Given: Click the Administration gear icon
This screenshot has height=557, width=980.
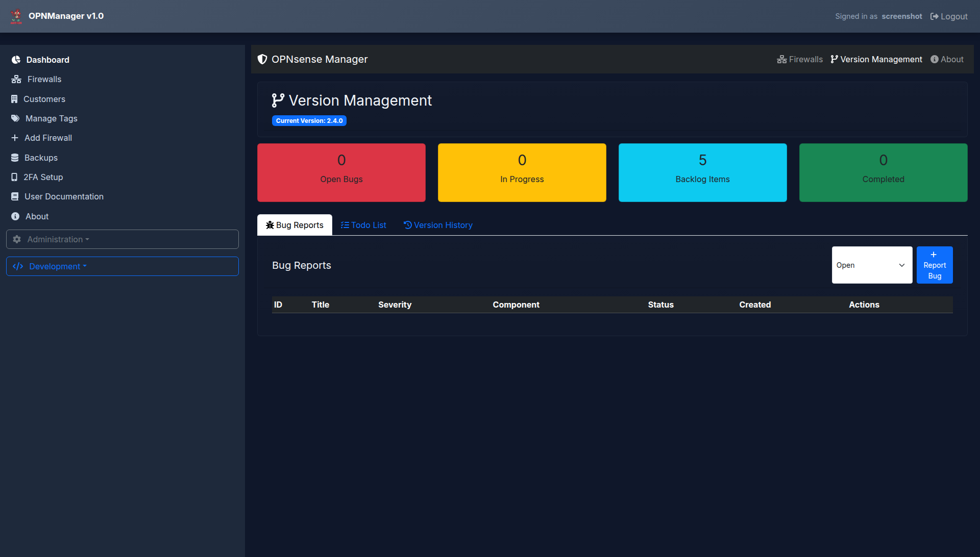Looking at the screenshot, I should 17,239.
